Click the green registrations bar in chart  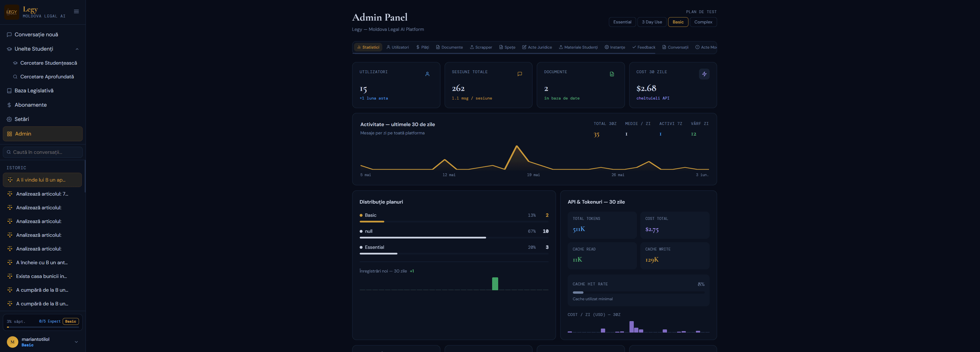coord(495,284)
